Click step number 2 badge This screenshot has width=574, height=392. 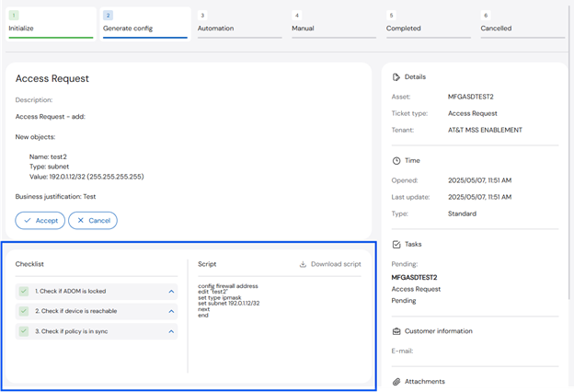click(x=108, y=16)
